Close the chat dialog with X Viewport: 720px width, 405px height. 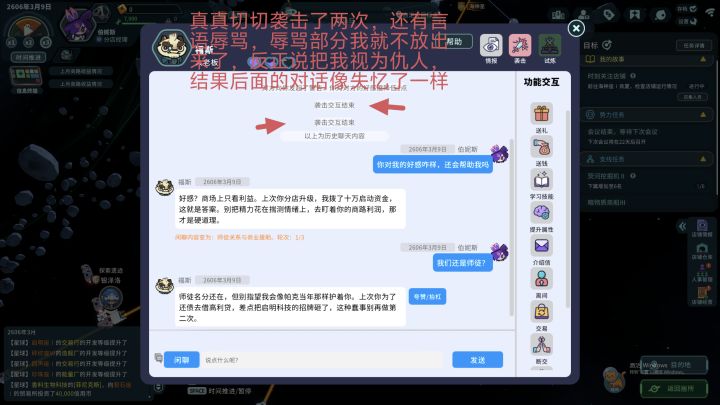tap(576, 28)
